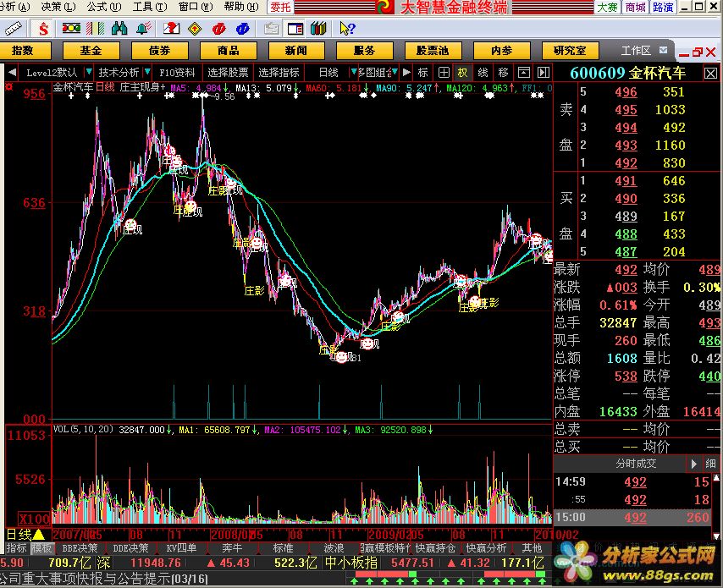723x588 pixels.
Task: Close the 600609 quote panel with X icon
Action: click(x=710, y=74)
